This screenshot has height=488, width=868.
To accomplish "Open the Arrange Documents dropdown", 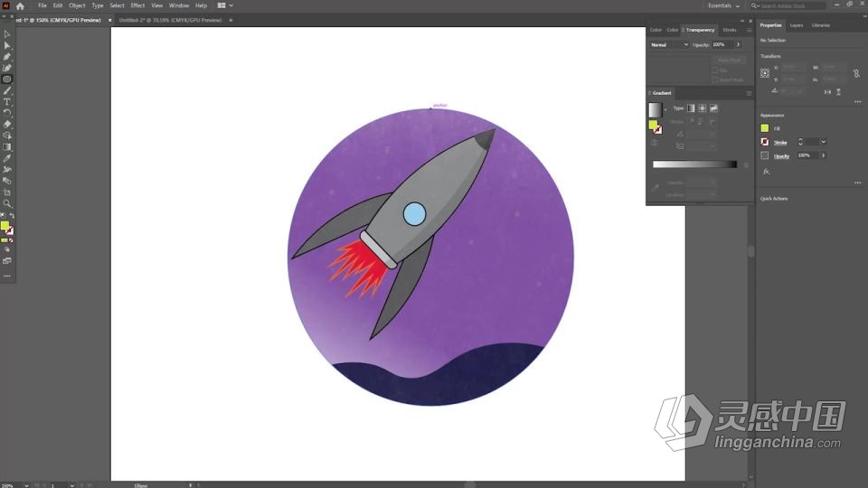I will [x=225, y=5].
